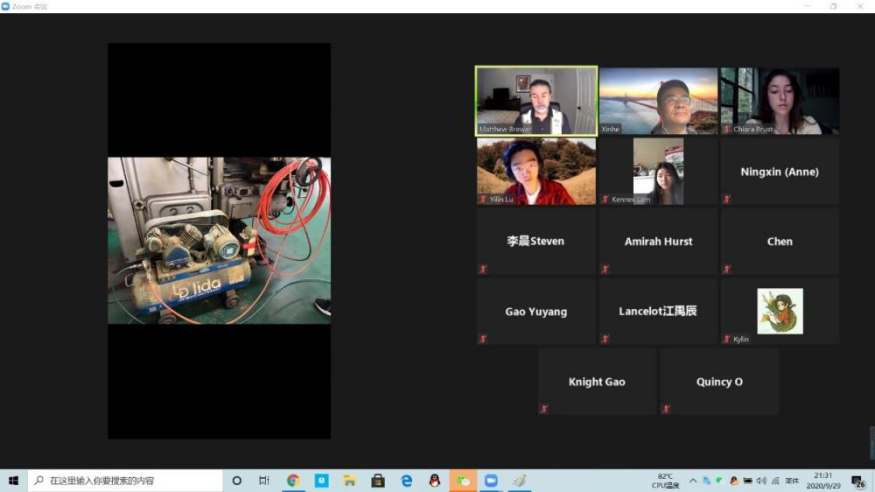Select the Matthew Brewer video tile
875x492 pixels.
pos(536,101)
